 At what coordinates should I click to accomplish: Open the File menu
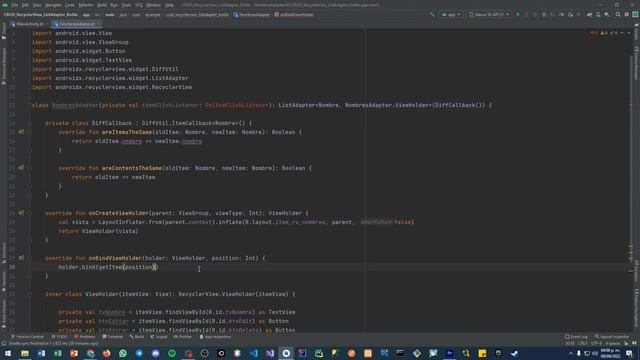point(15,5)
